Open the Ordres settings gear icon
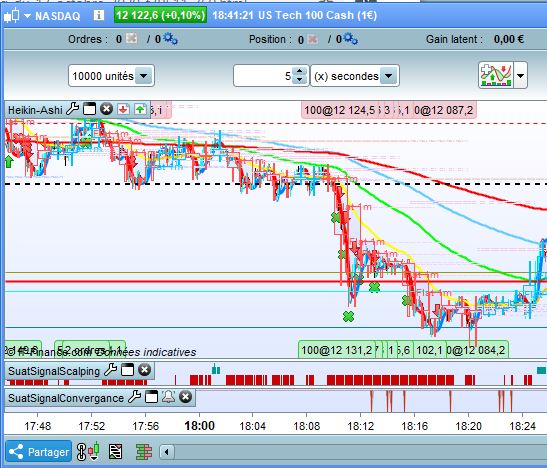 (x=171, y=38)
